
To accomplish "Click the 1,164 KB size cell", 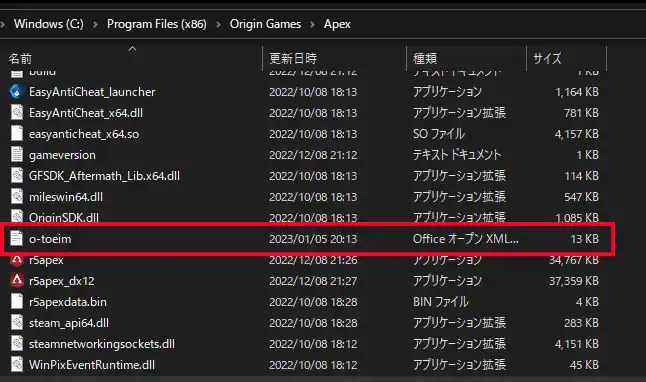I will 577,92.
